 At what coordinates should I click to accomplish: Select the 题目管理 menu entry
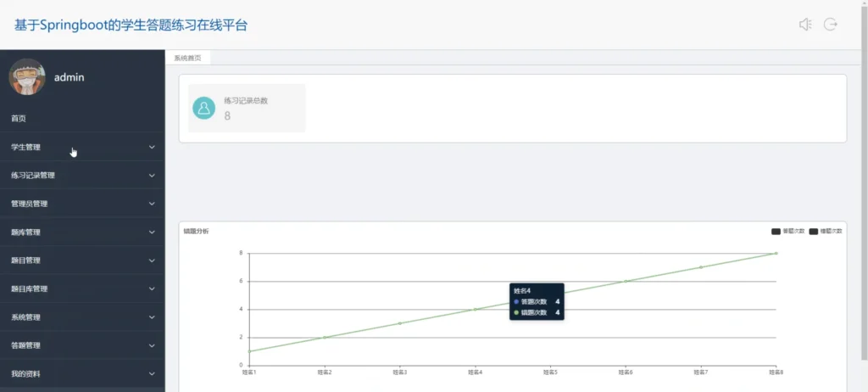[25, 260]
